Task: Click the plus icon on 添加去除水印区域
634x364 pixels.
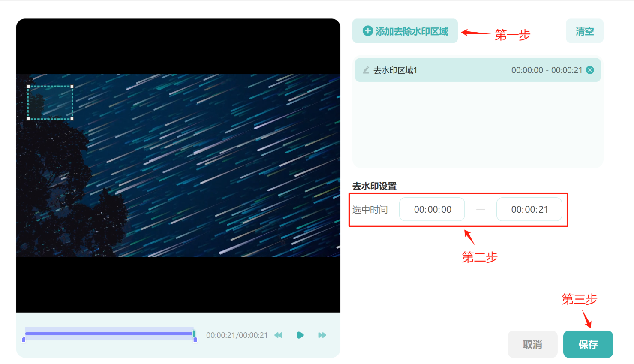Action: pyautogui.click(x=368, y=30)
